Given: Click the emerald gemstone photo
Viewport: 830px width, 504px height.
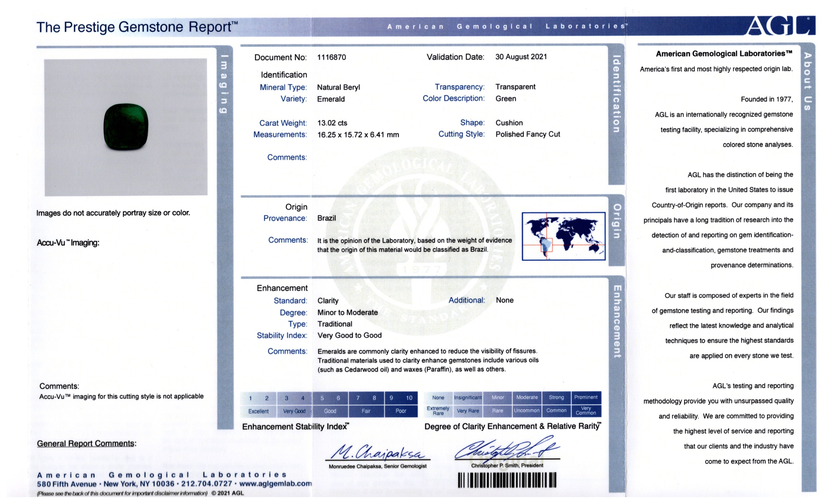Looking at the screenshot, I should click(126, 127).
